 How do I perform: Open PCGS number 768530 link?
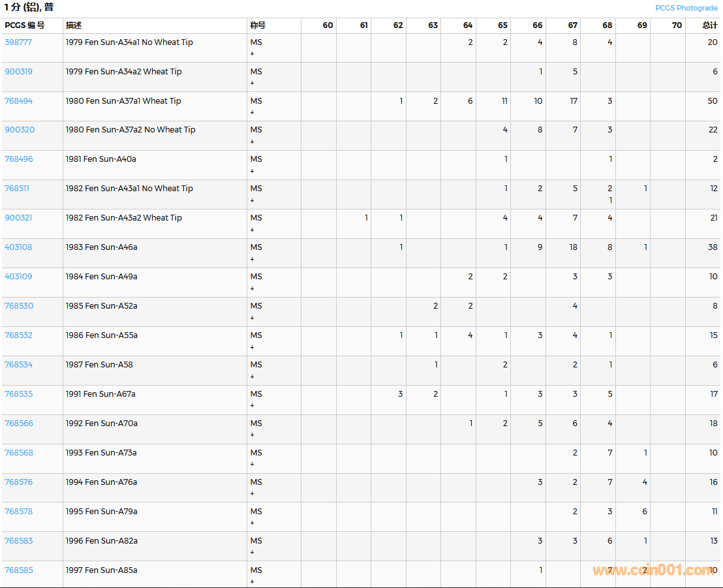tap(19, 306)
